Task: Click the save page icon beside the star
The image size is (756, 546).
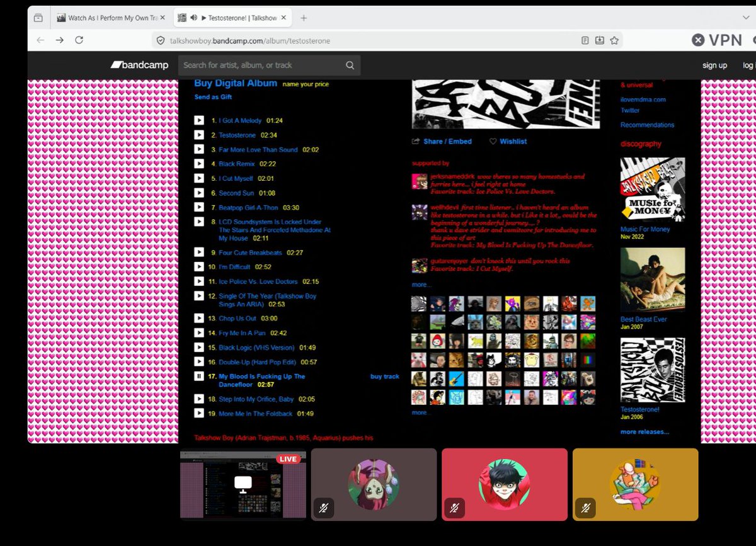Action: tap(600, 40)
